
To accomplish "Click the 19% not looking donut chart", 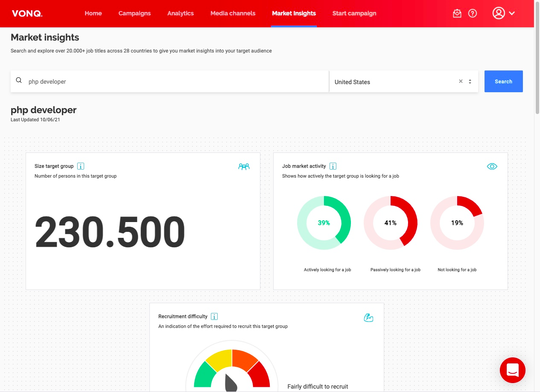I will click(x=457, y=223).
